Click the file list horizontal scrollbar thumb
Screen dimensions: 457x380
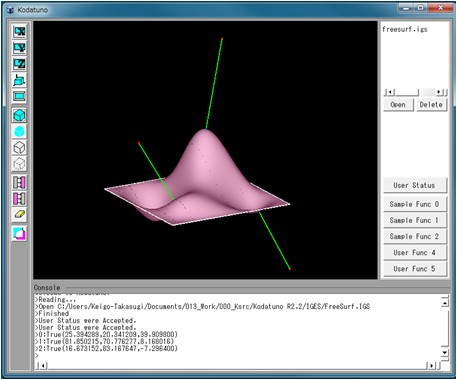(407, 92)
